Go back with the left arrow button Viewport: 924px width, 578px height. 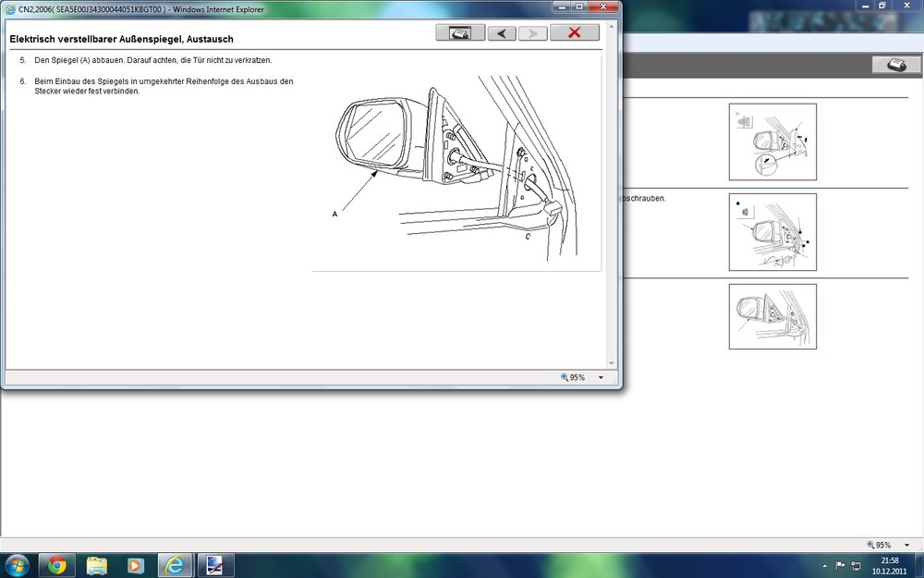(x=502, y=33)
